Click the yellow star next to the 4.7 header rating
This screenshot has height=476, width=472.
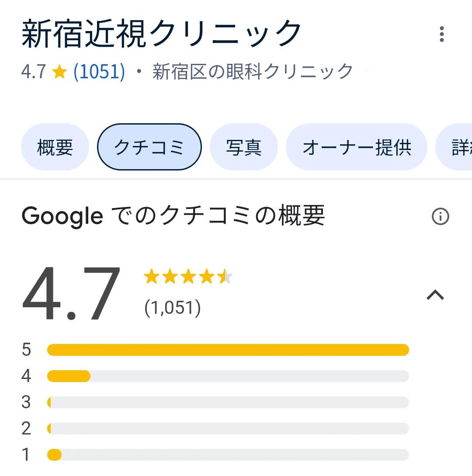59,72
